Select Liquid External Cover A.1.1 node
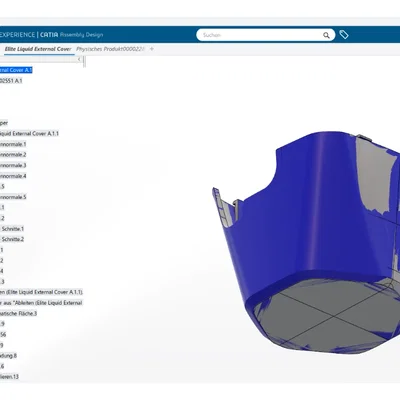Image resolution: width=400 pixels, height=400 pixels. click(29, 134)
